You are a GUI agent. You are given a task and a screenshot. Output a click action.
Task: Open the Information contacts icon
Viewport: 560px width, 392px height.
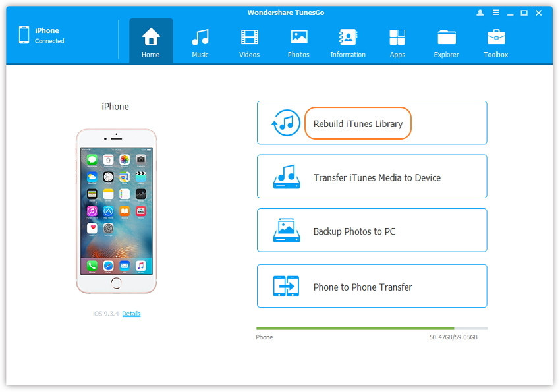[x=348, y=37]
